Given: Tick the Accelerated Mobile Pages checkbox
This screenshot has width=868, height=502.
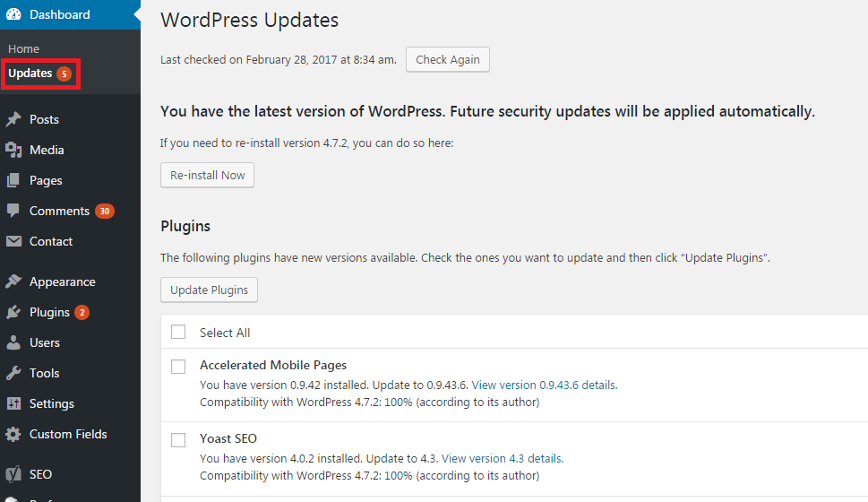Looking at the screenshot, I should (178, 367).
